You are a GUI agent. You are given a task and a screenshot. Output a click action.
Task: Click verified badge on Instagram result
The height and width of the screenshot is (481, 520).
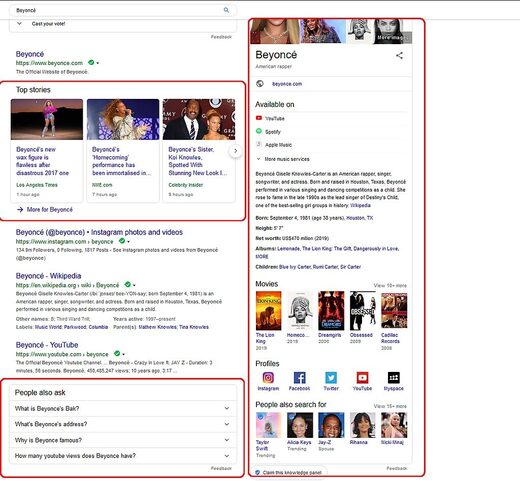click(x=122, y=241)
